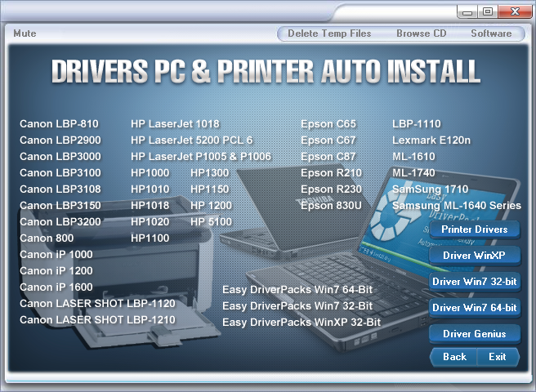Open Driver Win7 32-bit button
536x392 pixels.
[474, 282]
